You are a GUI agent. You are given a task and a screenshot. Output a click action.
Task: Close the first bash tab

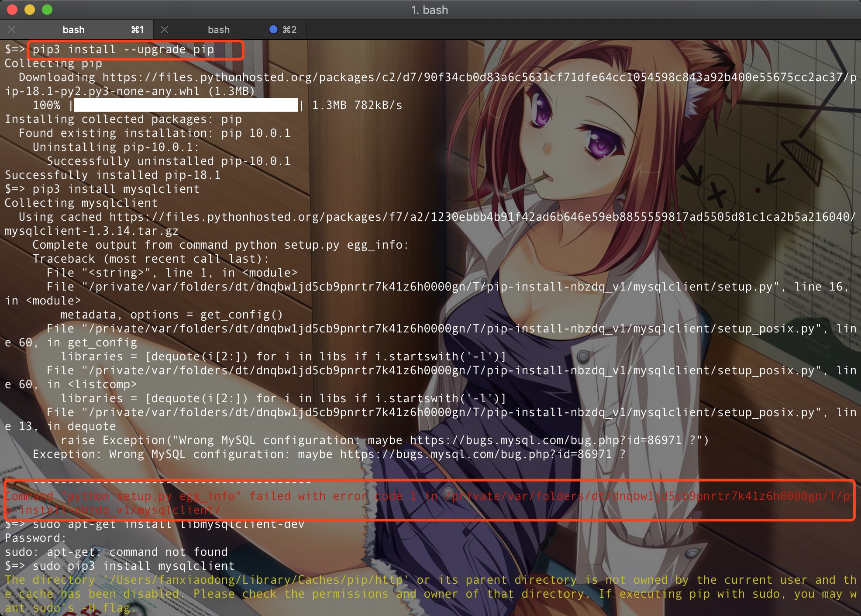point(12,30)
